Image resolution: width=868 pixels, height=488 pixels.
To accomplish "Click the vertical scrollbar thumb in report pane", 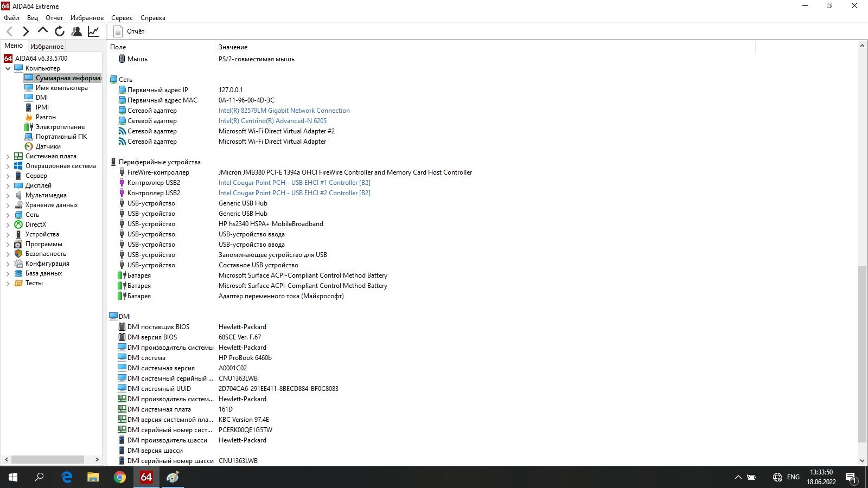I will tap(862, 354).
